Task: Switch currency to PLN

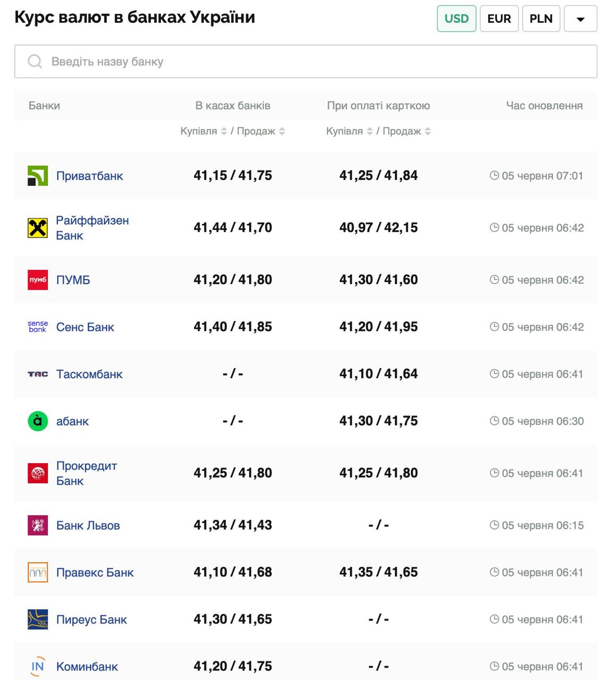Action: click(541, 19)
